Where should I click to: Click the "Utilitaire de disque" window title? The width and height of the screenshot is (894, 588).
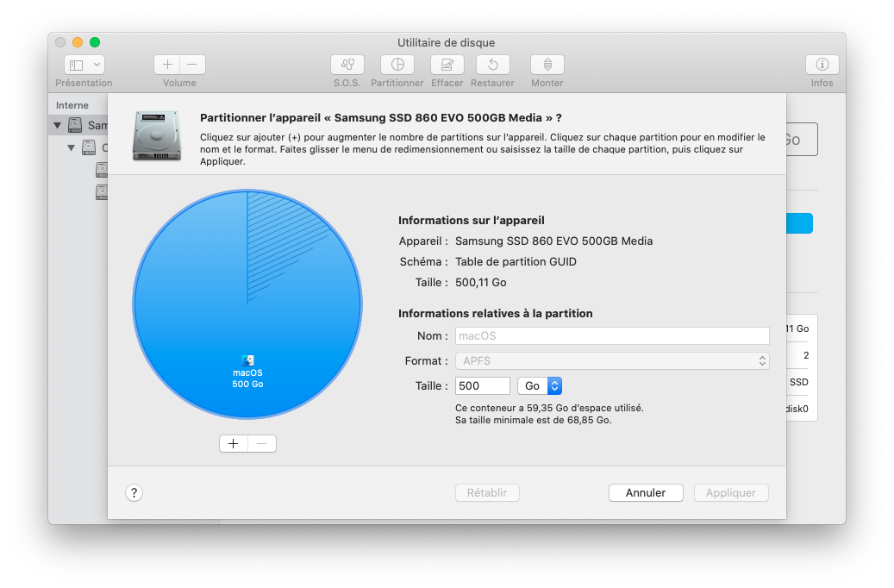tap(447, 43)
